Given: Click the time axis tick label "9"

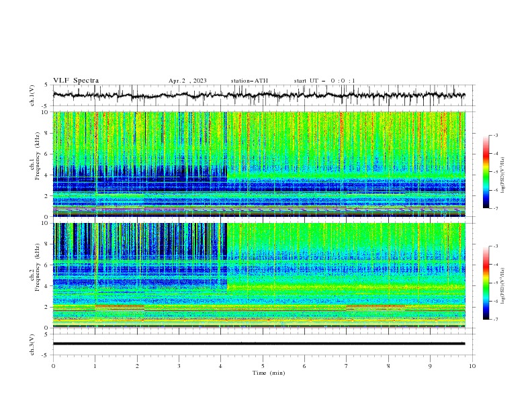Looking at the screenshot, I should (x=430, y=366).
